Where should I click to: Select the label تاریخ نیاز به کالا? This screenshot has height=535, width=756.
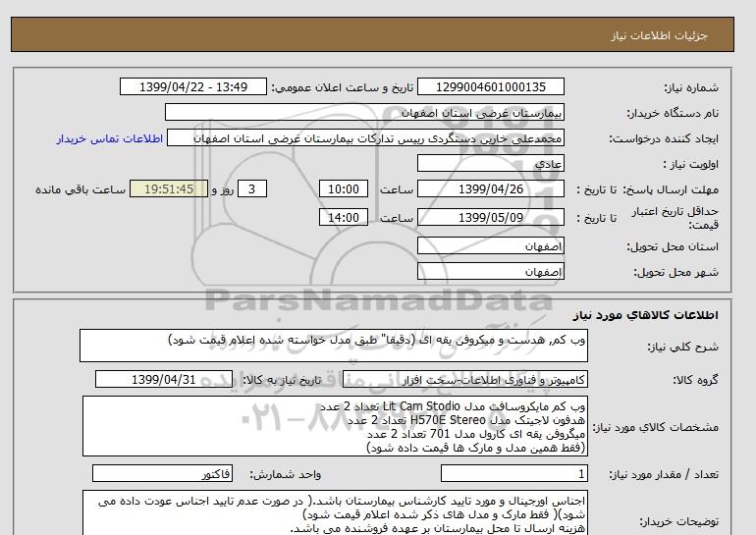(282, 380)
